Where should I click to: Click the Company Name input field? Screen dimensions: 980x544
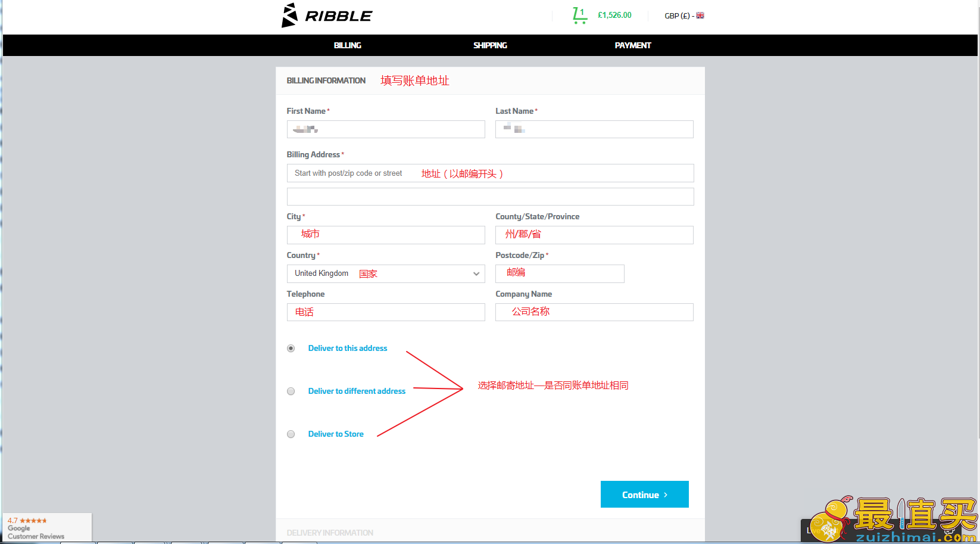[594, 312]
